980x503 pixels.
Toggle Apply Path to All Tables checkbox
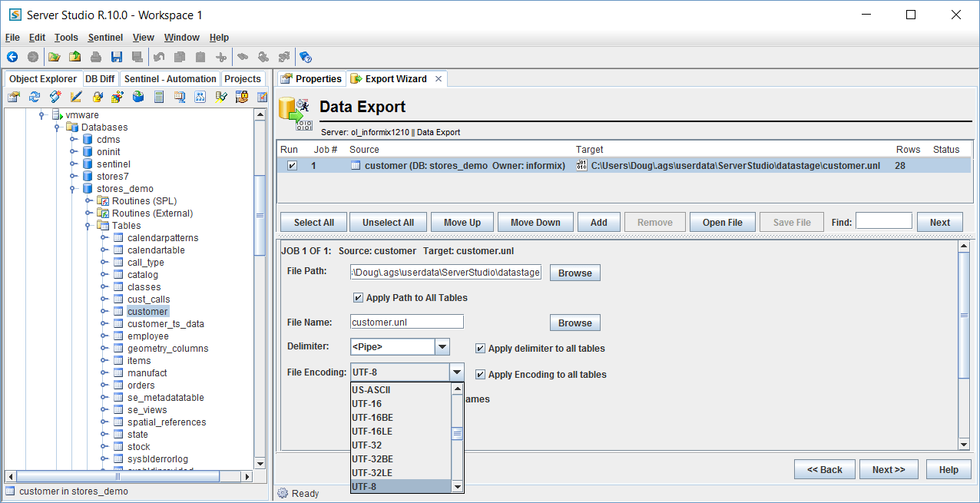click(x=358, y=297)
